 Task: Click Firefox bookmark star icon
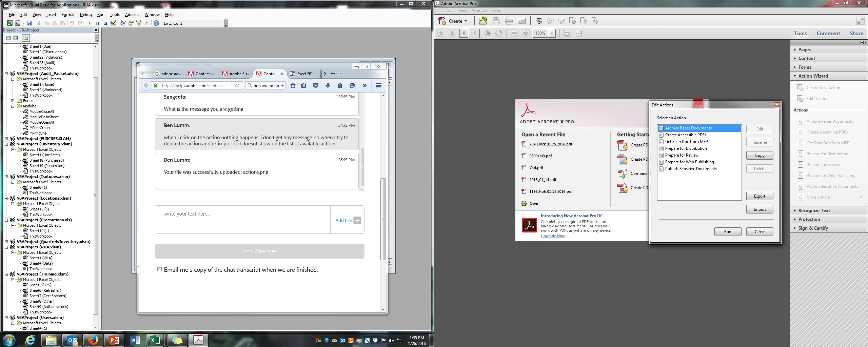coord(293,85)
